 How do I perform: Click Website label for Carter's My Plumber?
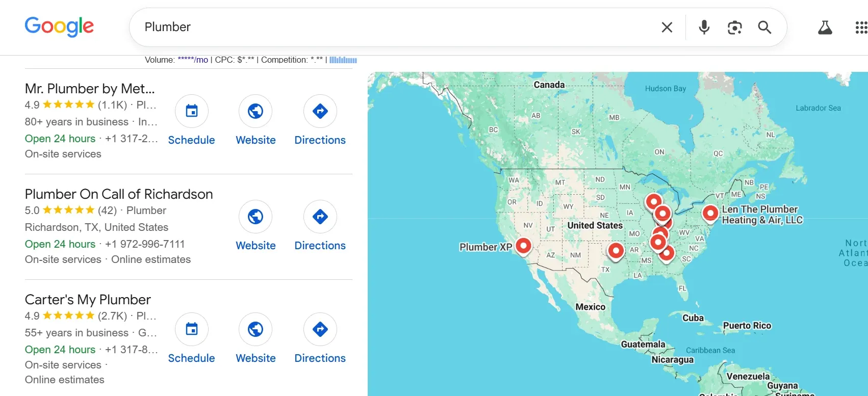coord(256,358)
